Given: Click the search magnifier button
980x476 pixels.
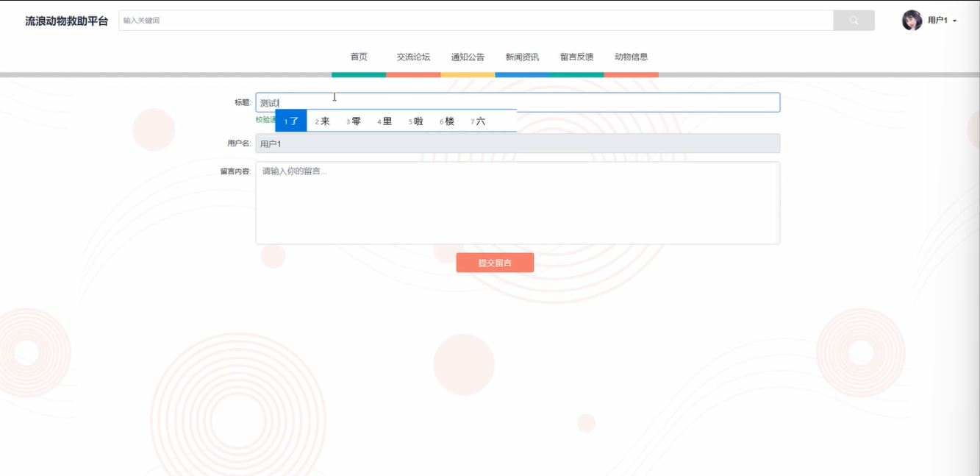Looking at the screenshot, I should [x=854, y=21].
